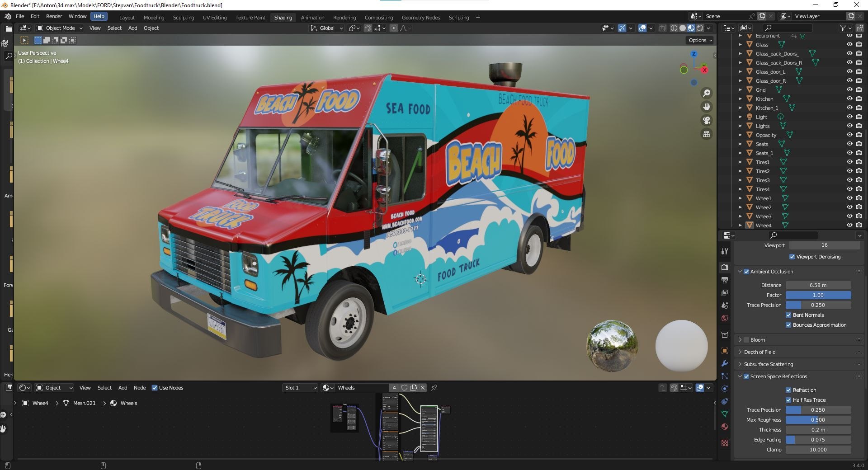This screenshot has height=470, width=868.
Task: Click the add workspace plus button
Action: 478,18
